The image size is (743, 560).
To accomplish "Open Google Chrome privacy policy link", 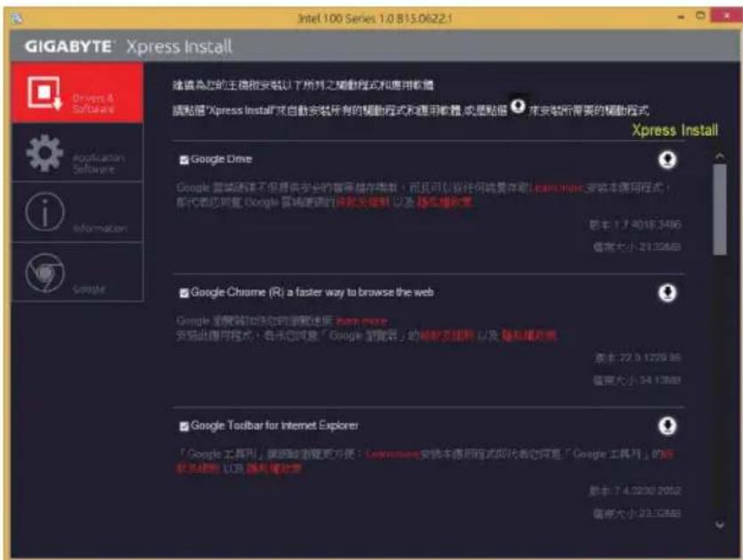I will pos(529,335).
